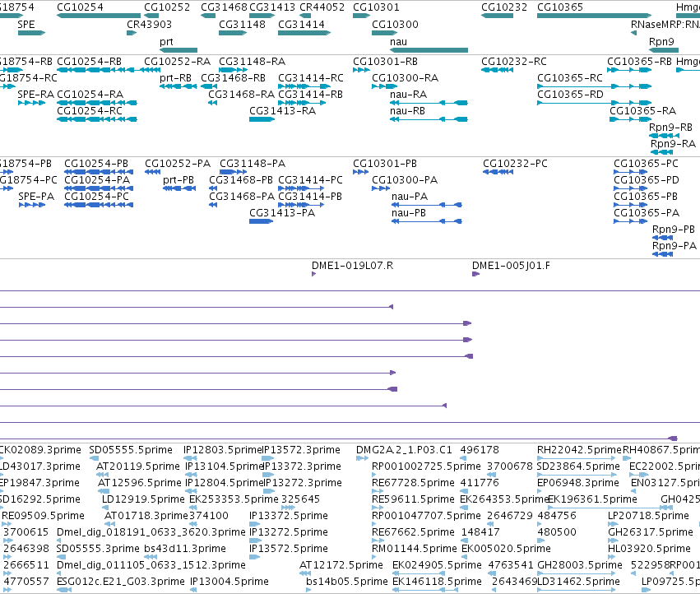Open EST LD12919.5prime
This screenshot has height=594, width=700.
(143, 499)
